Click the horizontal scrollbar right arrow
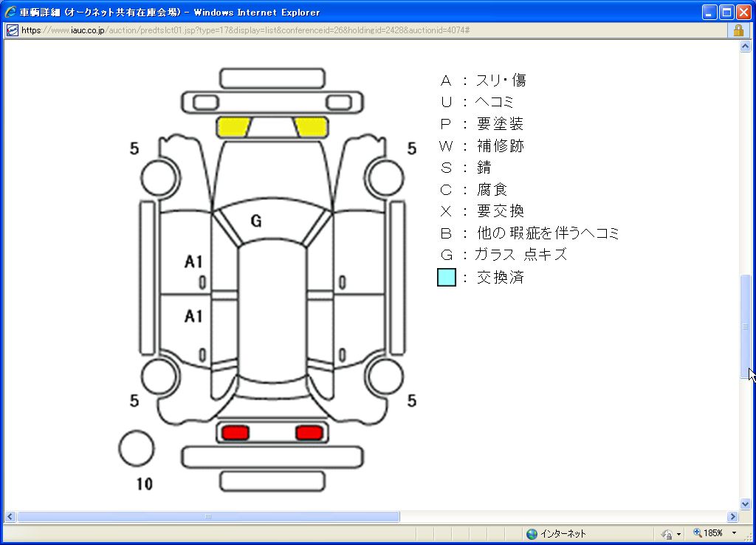Image resolution: width=756 pixels, height=545 pixels. coord(732,517)
